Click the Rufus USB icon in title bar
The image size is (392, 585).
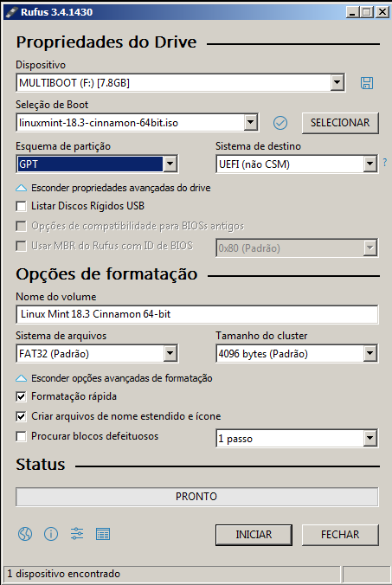pyautogui.click(x=10, y=12)
